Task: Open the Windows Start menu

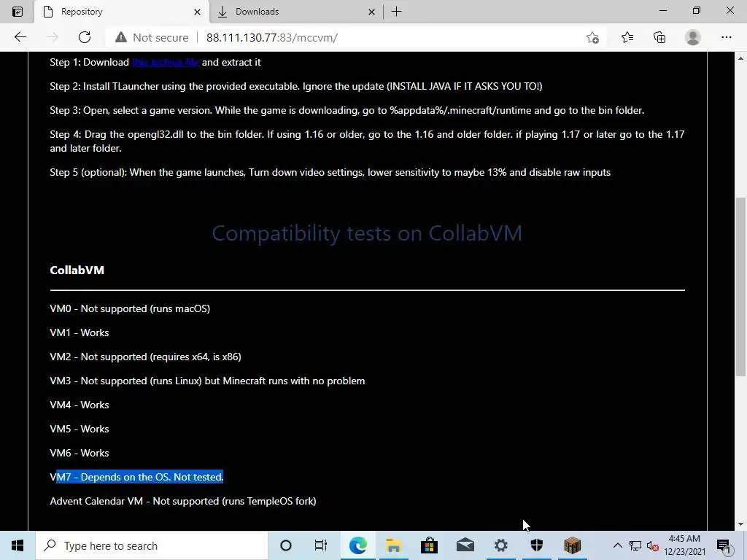Action: coord(18,545)
